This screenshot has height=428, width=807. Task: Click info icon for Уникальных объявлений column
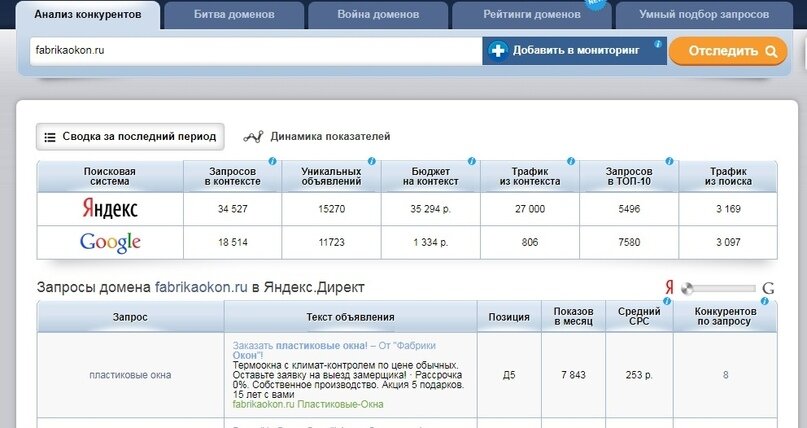[372, 162]
